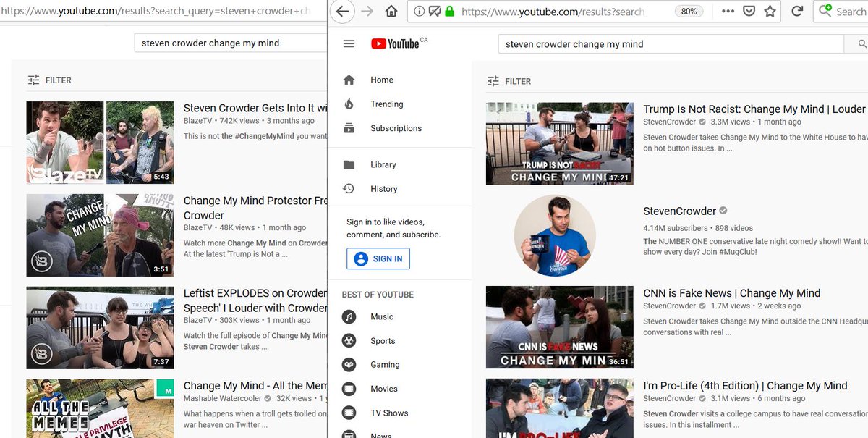Click BlazeTV channel with 303K views
Image resolution: width=868 pixels, height=438 pixels.
pos(197,320)
